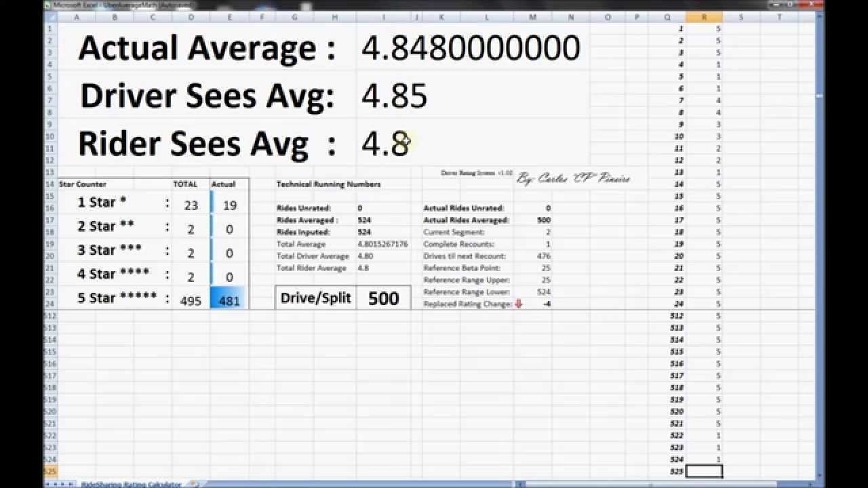Viewport: 868px width, 488px height.
Task: Select column I header
Action: tap(384, 17)
